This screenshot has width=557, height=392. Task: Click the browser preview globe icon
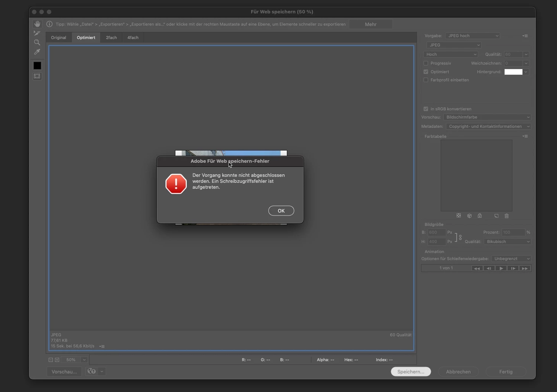[x=91, y=371]
